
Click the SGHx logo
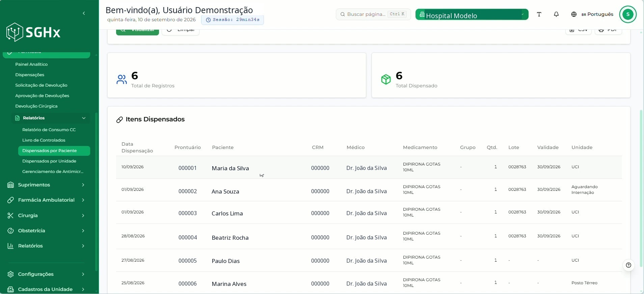(x=33, y=32)
